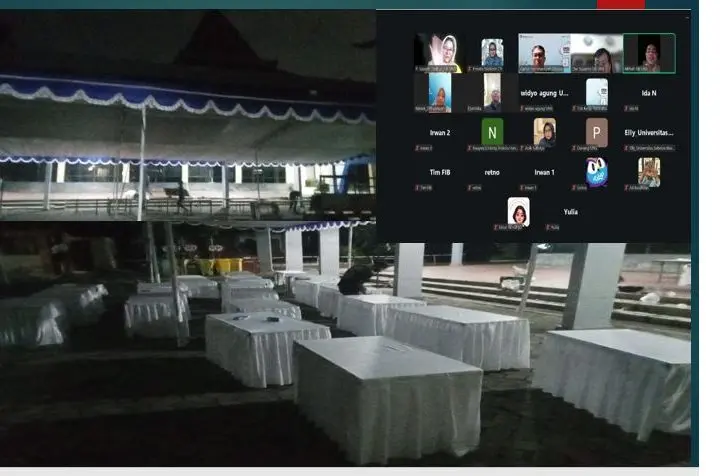The height and width of the screenshot is (476, 720).
Task: Select the retno participant tile
Action: (492, 172)
